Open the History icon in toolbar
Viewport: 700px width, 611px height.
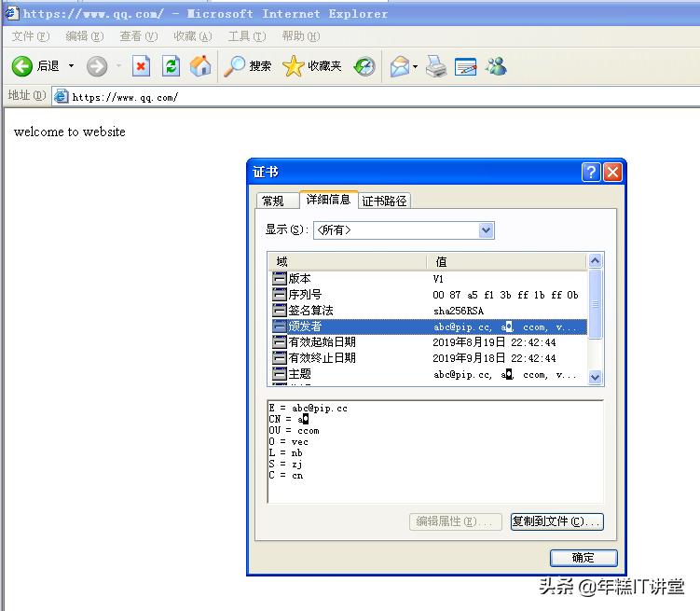pyautogui.click(x=364, y=66)
